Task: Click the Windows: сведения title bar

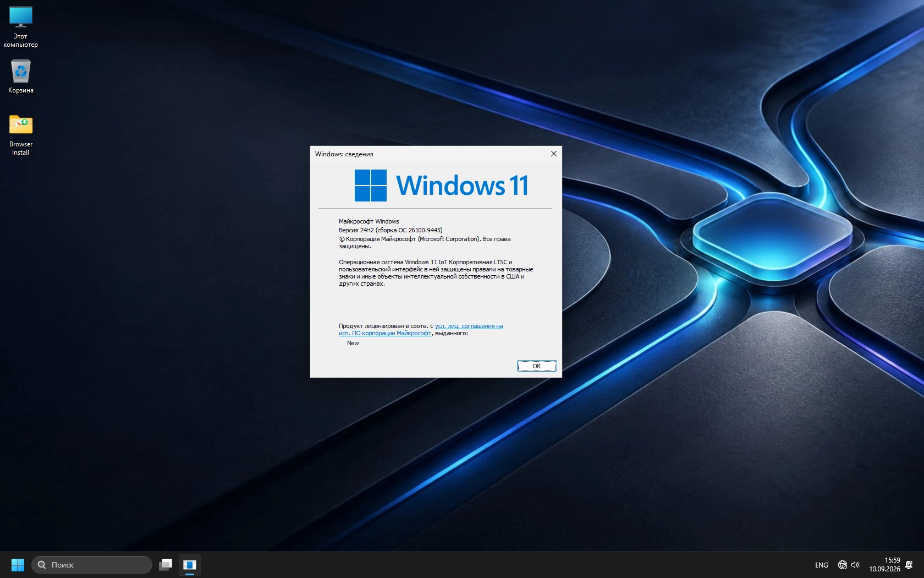Action: pos(429,154)
